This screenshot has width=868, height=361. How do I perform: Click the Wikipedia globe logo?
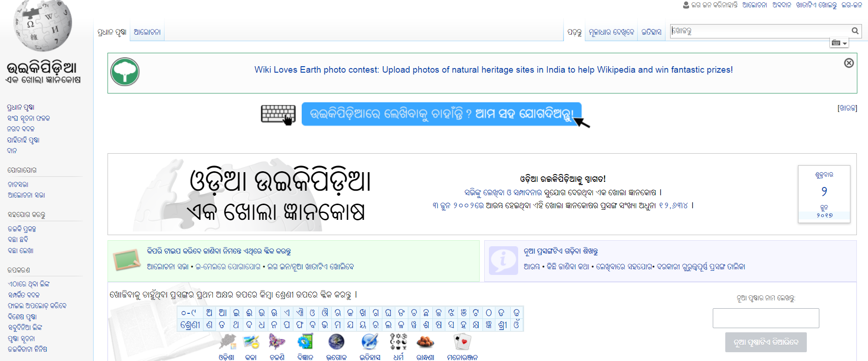click(x=43, y=25)
